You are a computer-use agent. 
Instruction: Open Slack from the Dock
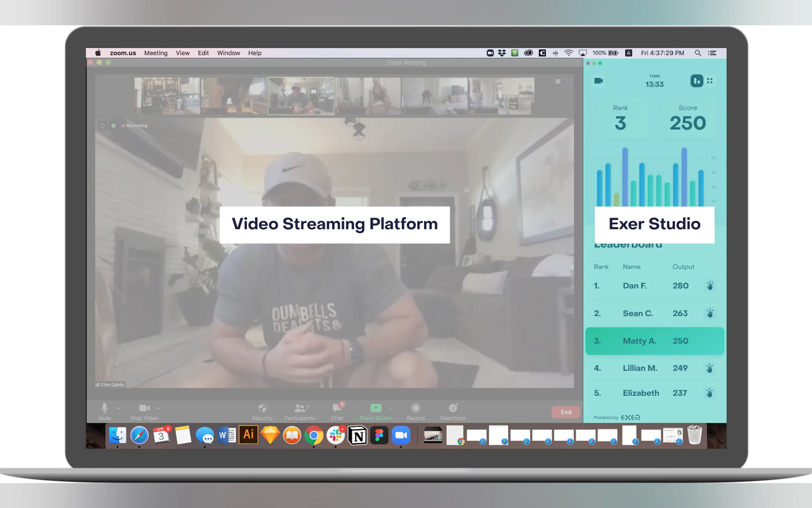coord(336,435)
